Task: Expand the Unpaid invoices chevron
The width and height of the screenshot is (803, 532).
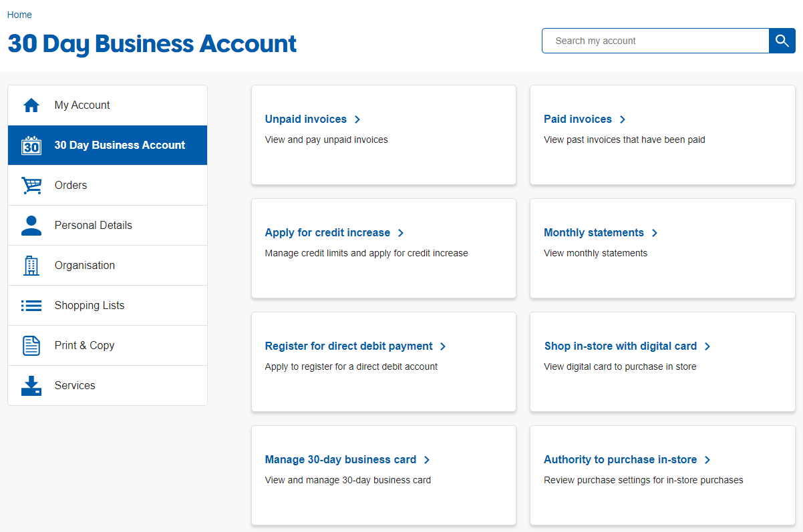Action: pos(358,119)
